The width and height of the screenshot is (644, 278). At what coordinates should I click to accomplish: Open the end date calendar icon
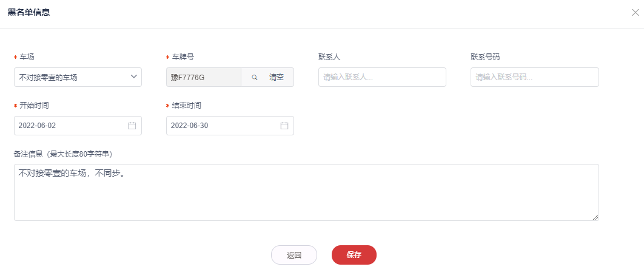284,126
